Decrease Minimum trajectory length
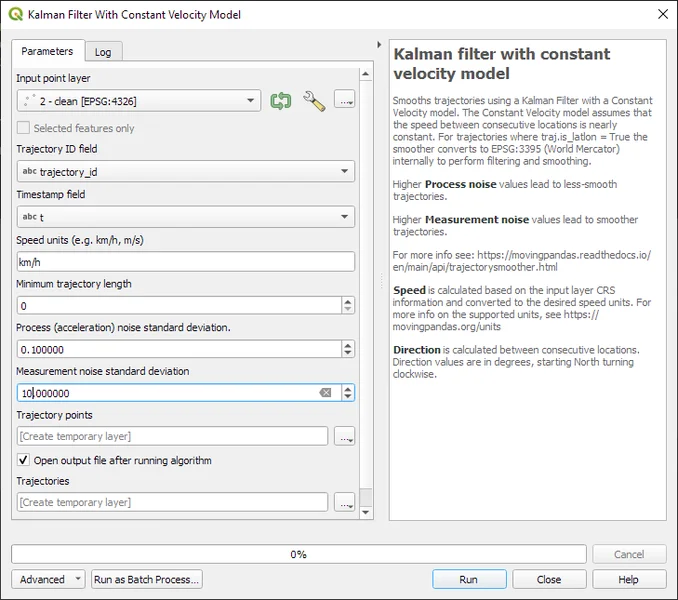This screenshot has height=600, width=678. [348, 310]
